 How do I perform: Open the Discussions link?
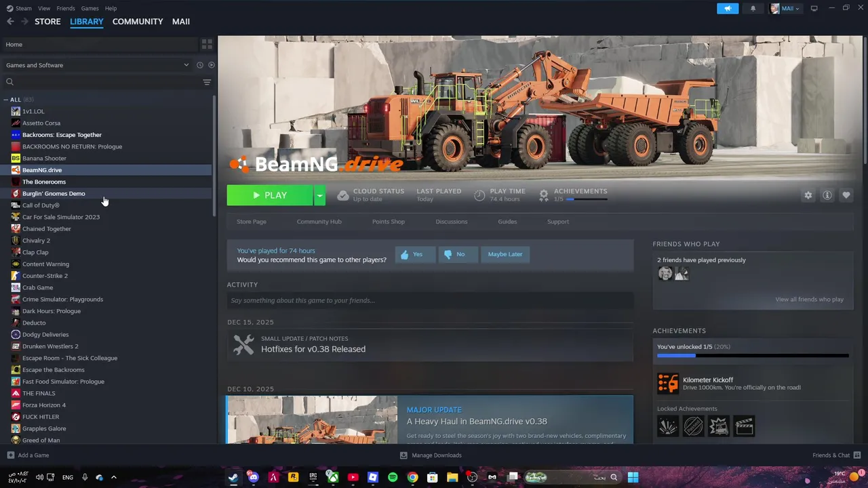pos(452,222)
